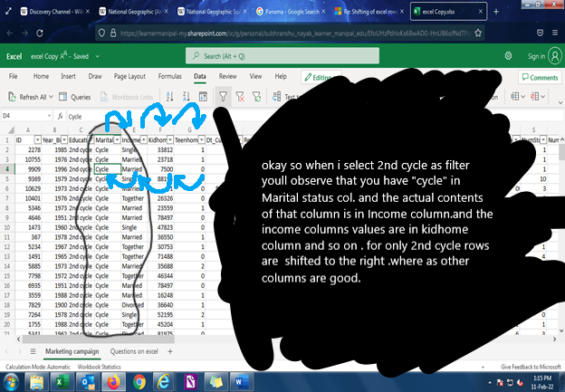Open Excel settings gear icon
The image size is (565, 392).
tap(508, 56)
